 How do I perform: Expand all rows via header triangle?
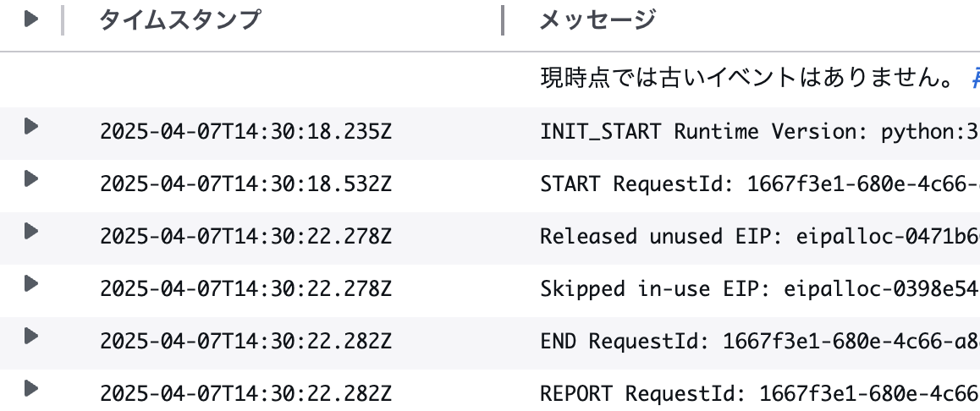31,19
